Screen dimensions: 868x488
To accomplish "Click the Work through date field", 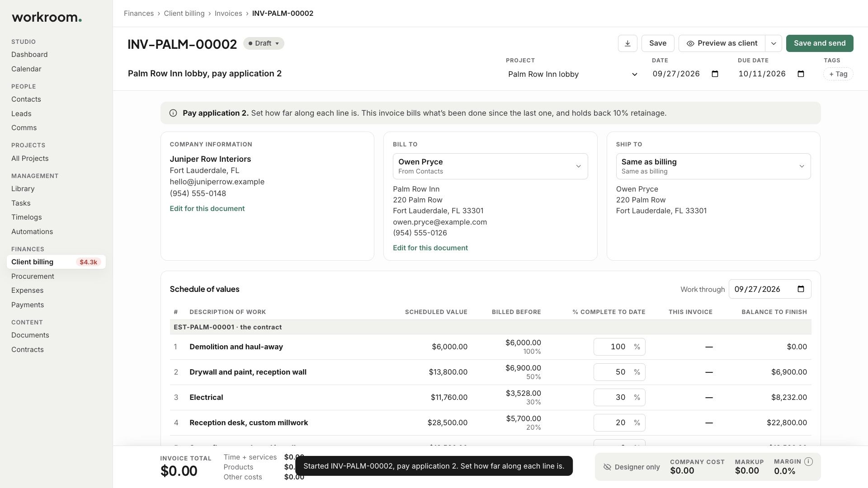I will coord(770,289).
